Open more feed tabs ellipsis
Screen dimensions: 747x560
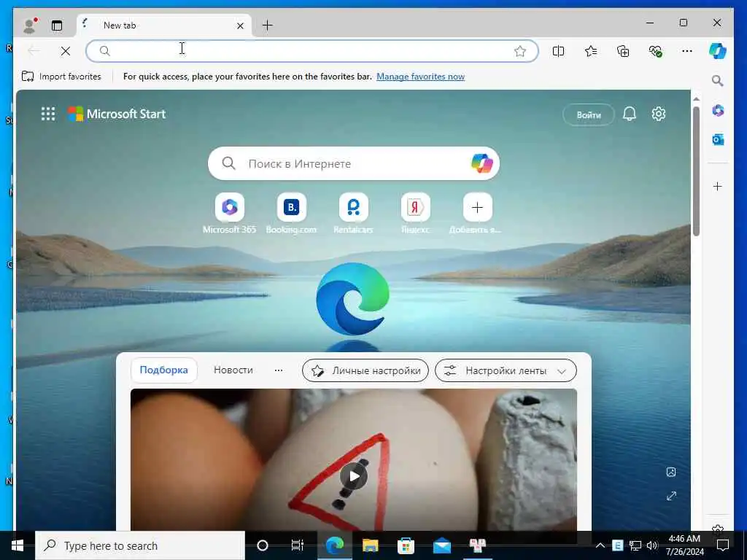tap(279, 370)
